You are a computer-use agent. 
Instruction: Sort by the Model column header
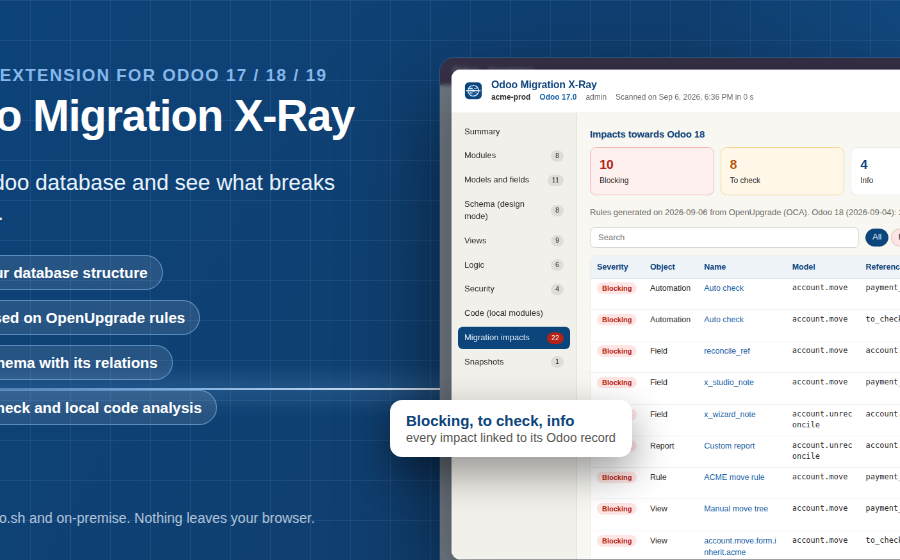click(803, 267)
